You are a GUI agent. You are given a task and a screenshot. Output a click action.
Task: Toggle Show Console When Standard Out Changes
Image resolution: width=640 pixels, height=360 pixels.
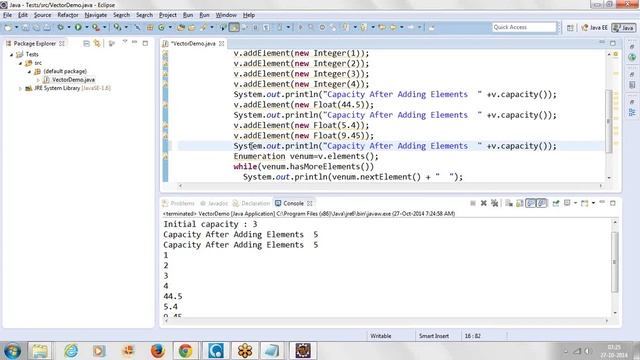531,203
